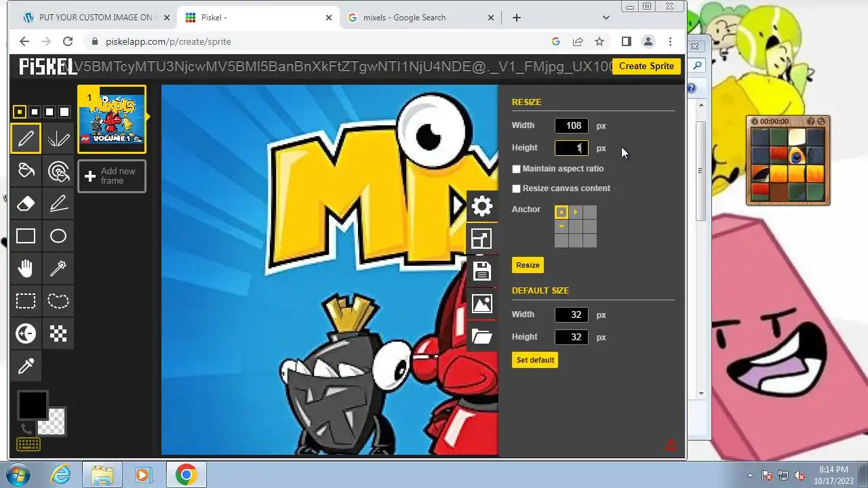Bookmark this page with the star icon
This screenshot has height=488, width=868.
(599, 41)
